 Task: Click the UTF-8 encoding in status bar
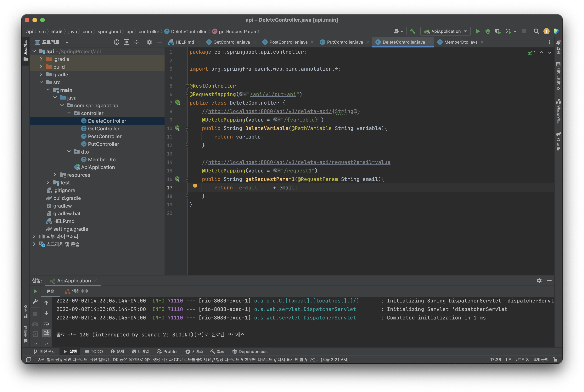[522, 360]
